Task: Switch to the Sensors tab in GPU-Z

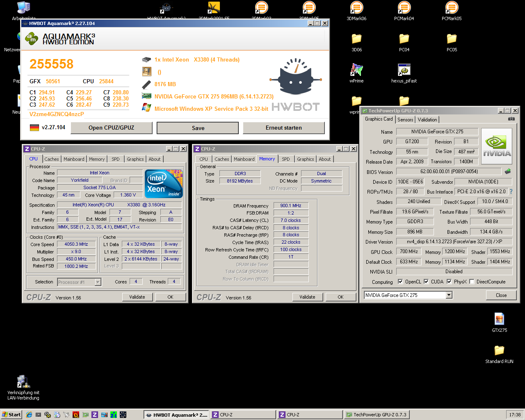Action: click(405, 120)
